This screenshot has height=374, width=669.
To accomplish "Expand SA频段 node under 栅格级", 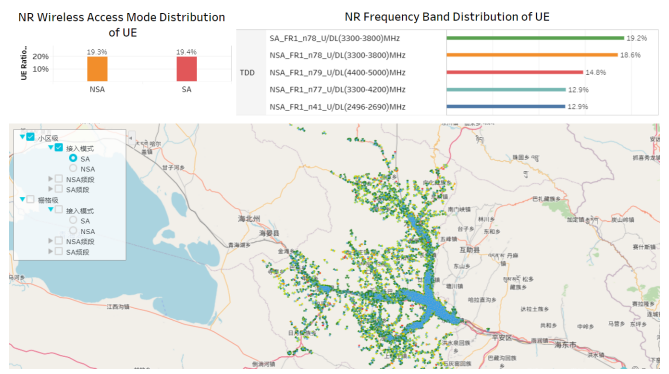I will click(x=51, y=252).
